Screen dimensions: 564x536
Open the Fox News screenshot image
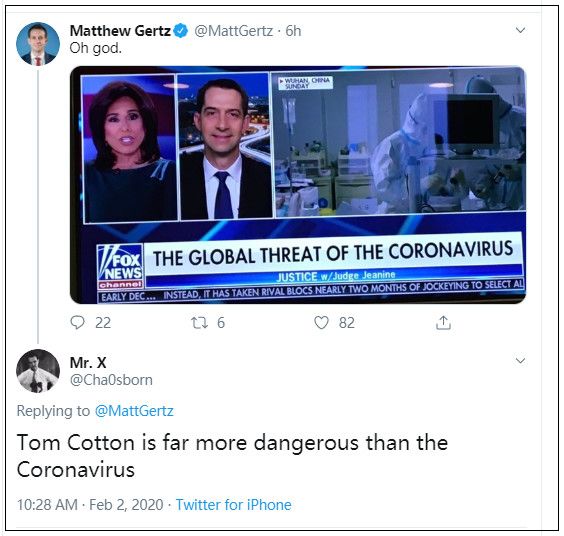[298, 185]
